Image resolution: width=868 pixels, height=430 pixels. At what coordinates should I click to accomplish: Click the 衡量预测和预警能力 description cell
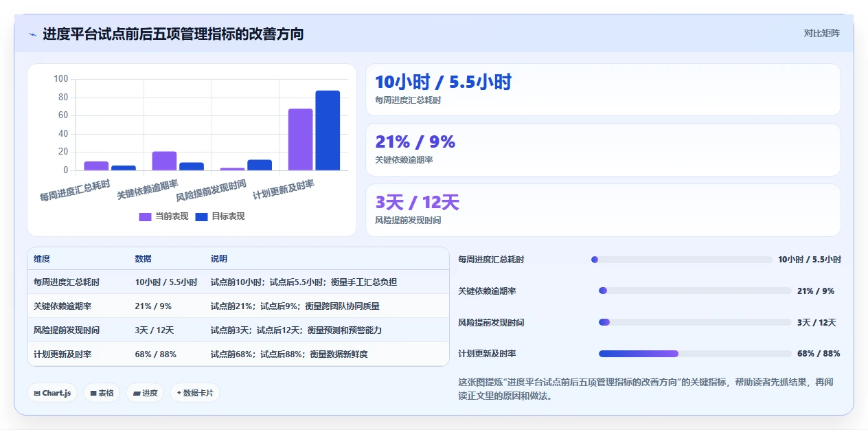296,330
